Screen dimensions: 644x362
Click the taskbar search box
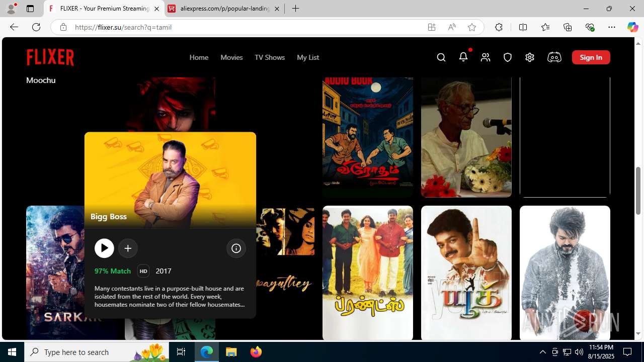(x=97, y=352)
